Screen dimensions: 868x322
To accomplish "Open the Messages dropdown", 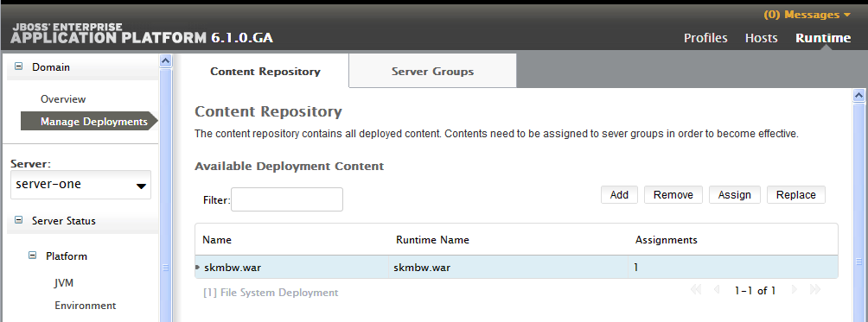I will click(807, 15).
